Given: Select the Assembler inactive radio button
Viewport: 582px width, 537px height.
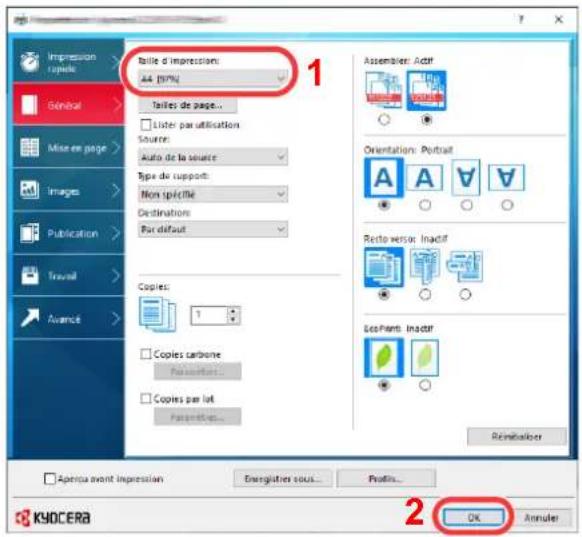Looking at the screenshot, I should click(x=384, y=119).
